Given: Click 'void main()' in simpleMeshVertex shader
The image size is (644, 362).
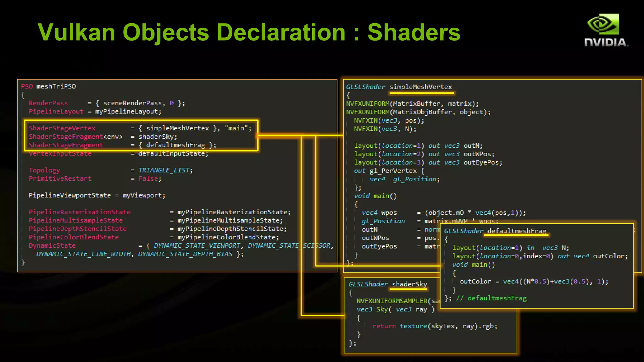Looking at the screenshot, I should [375, 196].
